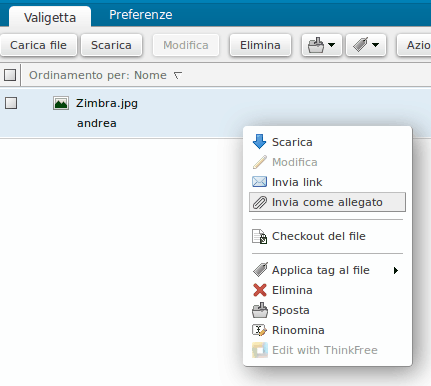Click the envelope icon beside Invia link
Viewport: 431px width, 386px height.
point(259,182)
